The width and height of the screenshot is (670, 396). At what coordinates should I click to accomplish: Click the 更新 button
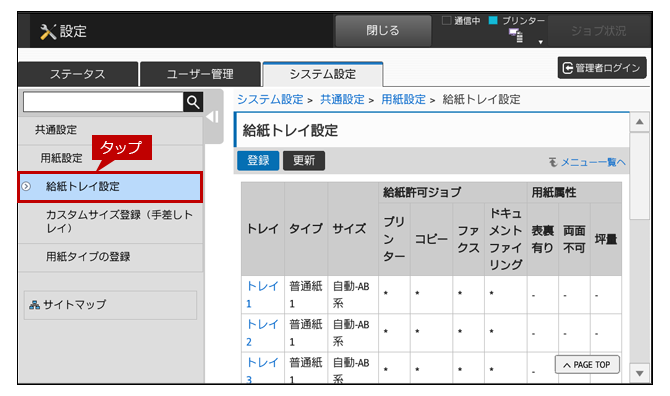(x=304, y=160)
